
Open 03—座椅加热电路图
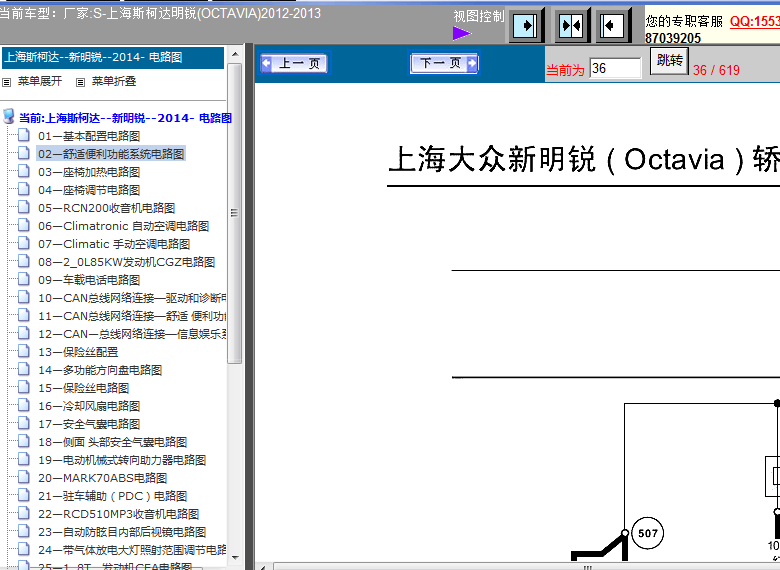point(89,172)
